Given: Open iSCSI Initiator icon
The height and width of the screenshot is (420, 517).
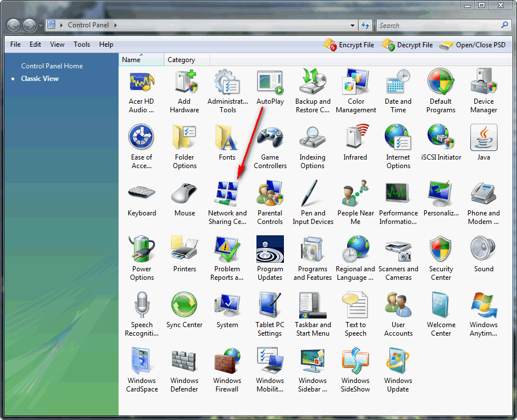Looking at the screenshot, I should pyautogui.click(x=441, y=136).
